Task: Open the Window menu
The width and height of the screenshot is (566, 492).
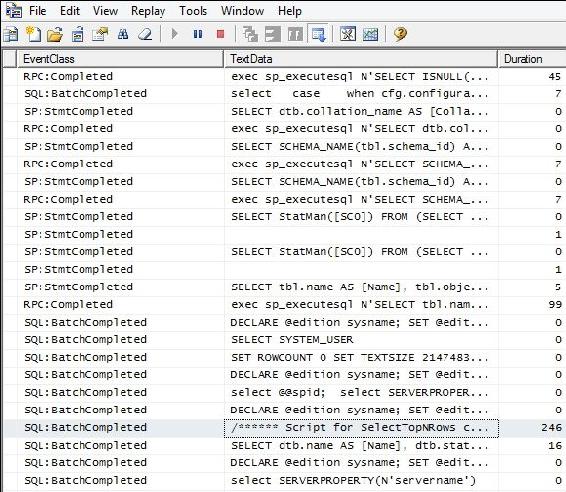Action: (x=242, y=11)
